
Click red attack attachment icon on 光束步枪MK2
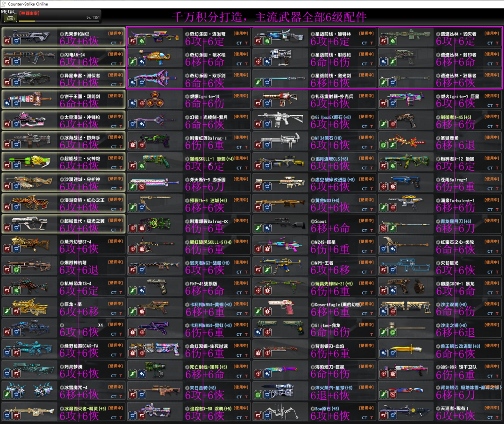coord(7,41)
